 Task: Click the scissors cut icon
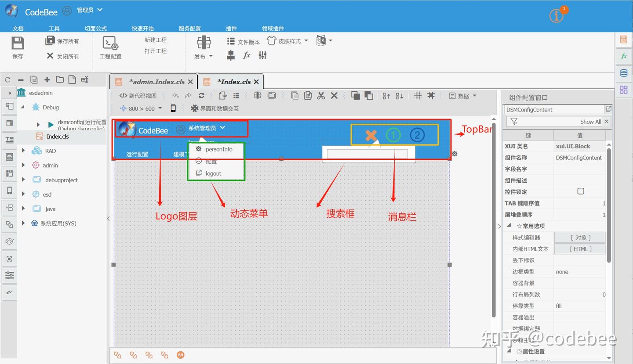[321, 96]
